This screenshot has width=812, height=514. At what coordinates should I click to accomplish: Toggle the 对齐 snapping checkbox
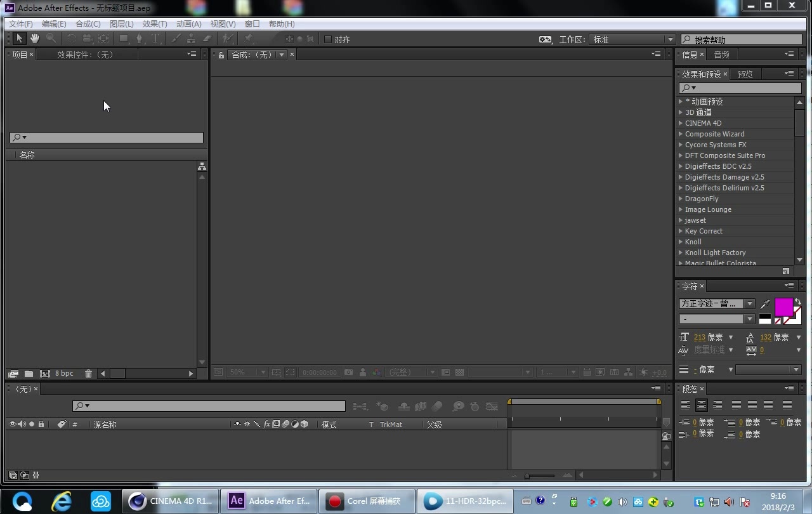click(328, 39)
